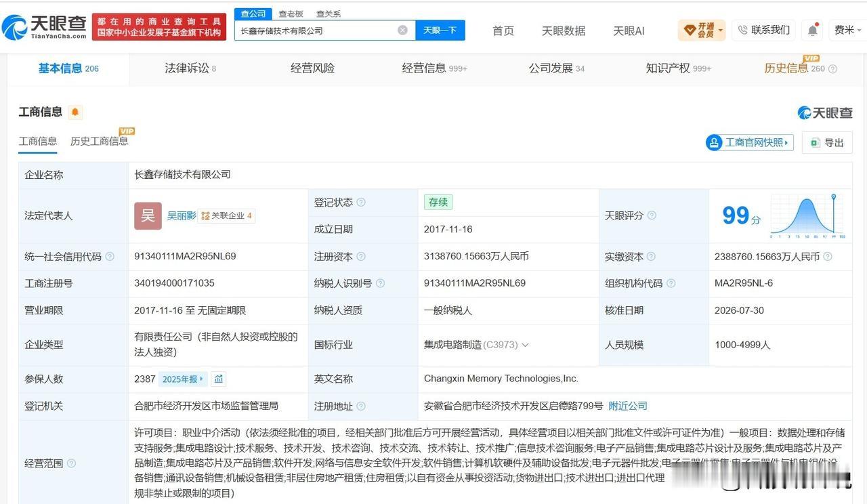The image size is (867, 504).
Task: Open the 公司发展 tab
Action: coord(556,68)
